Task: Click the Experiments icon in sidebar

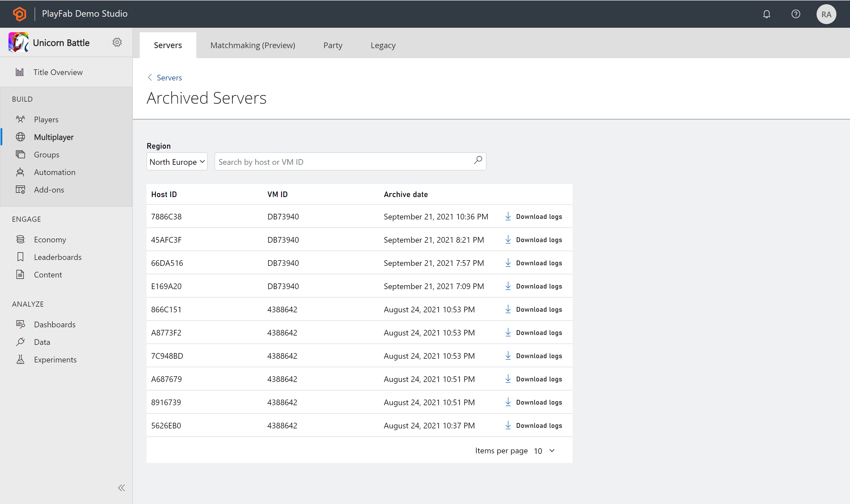Action: (x=20, y=359)
